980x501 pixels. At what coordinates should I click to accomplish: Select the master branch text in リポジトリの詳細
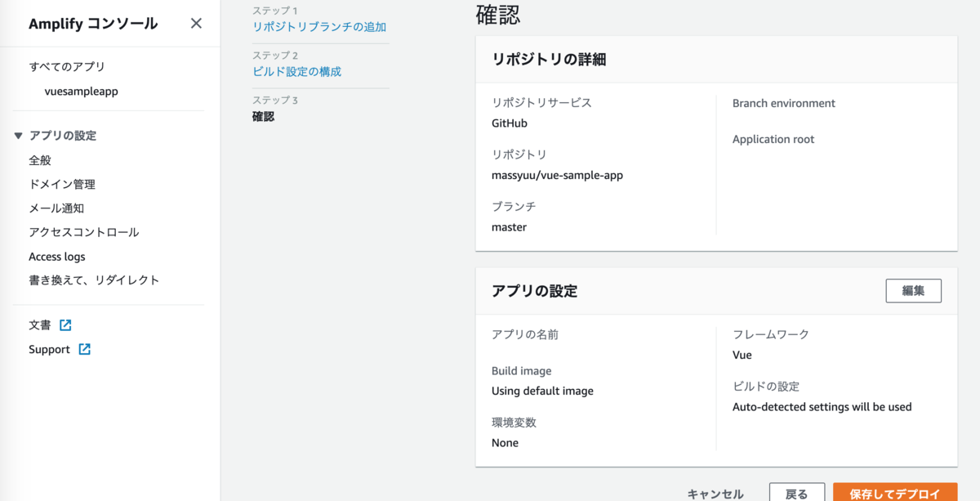point(510,226)
